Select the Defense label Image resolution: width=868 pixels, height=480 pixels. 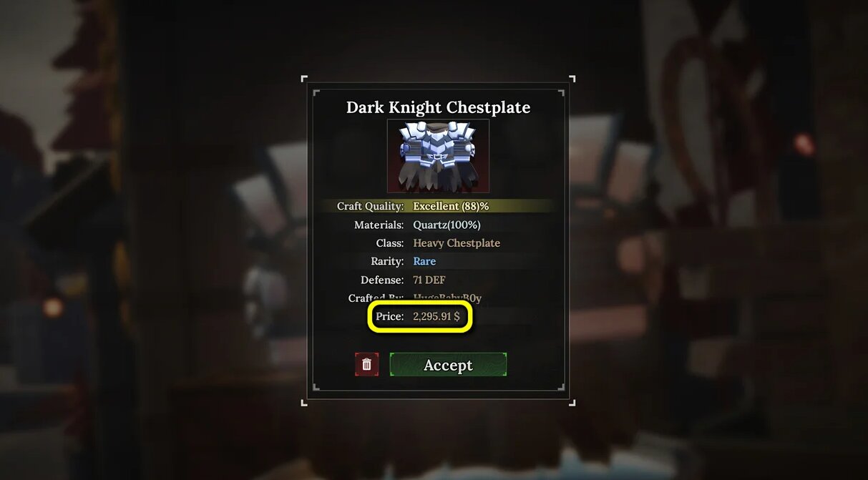(382, 280)
